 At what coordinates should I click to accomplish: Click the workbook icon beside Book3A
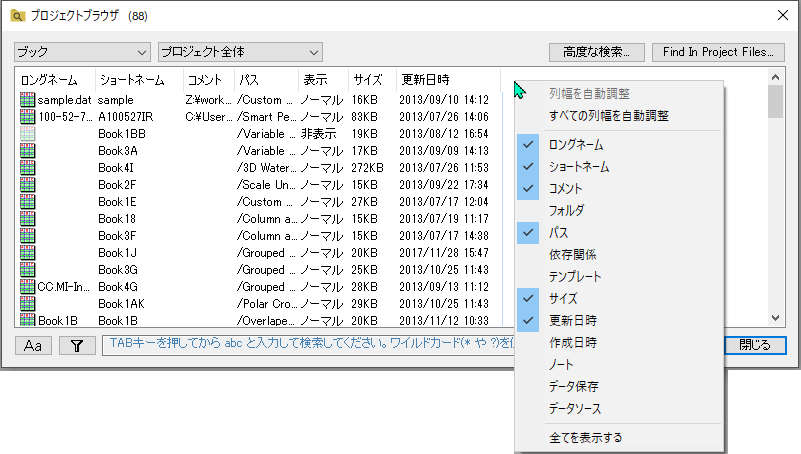[x=28, y=151]
